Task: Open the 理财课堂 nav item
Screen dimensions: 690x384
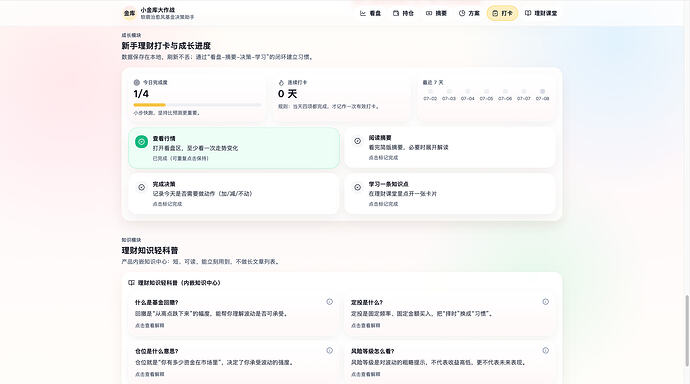Action: click(x=541, y=13)
